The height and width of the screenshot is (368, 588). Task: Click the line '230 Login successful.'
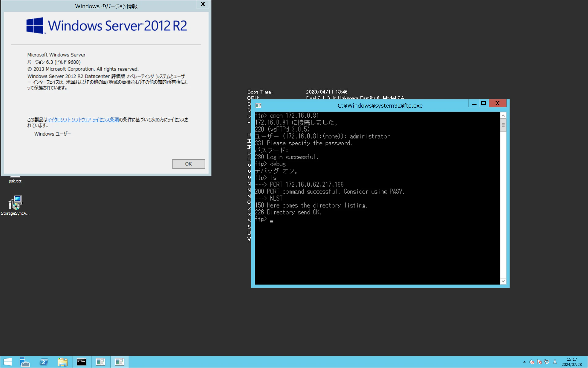287,157
